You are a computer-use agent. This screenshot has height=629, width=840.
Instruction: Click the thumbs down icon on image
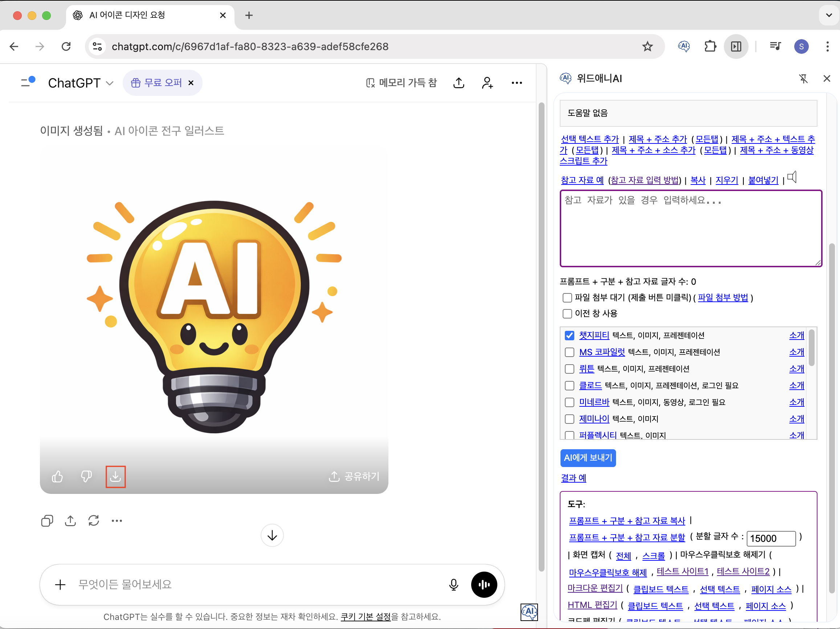86,476
